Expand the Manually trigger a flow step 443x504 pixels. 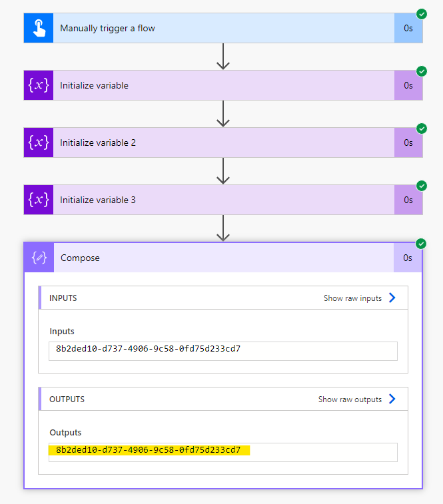(223, 28)
